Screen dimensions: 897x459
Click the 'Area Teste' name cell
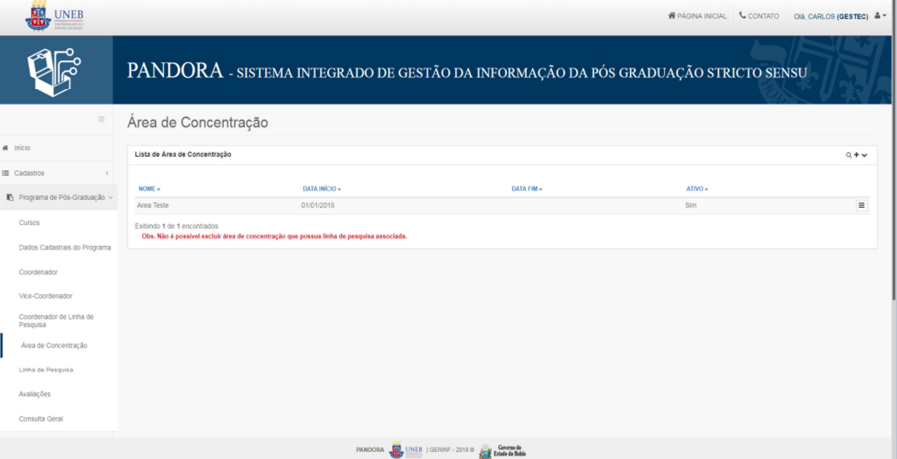point(153,205)
